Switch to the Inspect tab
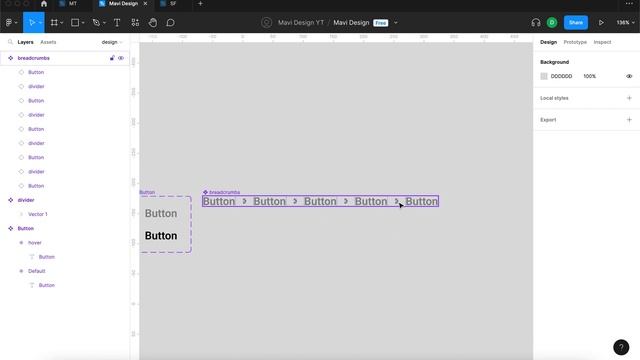Image resolution: width=640 pixels, height=360 pixels. [602, 42]
